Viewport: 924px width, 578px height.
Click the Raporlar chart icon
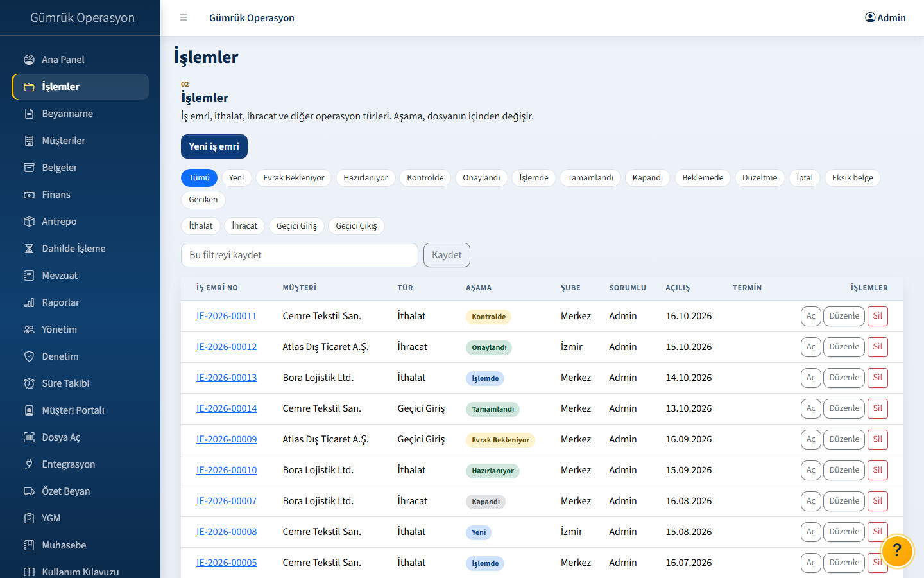29,302
